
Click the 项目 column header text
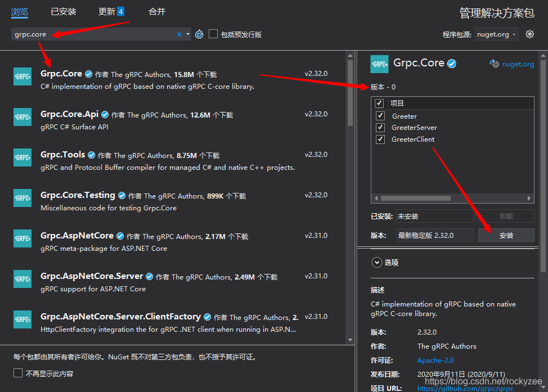coord(397,103)
